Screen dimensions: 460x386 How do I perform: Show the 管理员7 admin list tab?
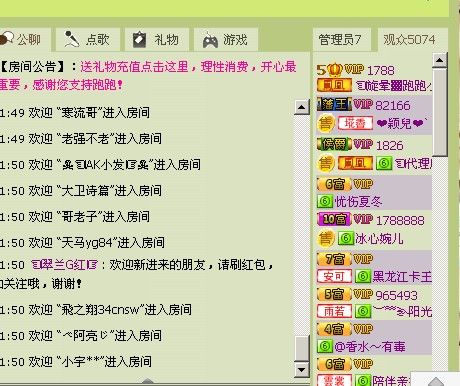coord(341,39)
